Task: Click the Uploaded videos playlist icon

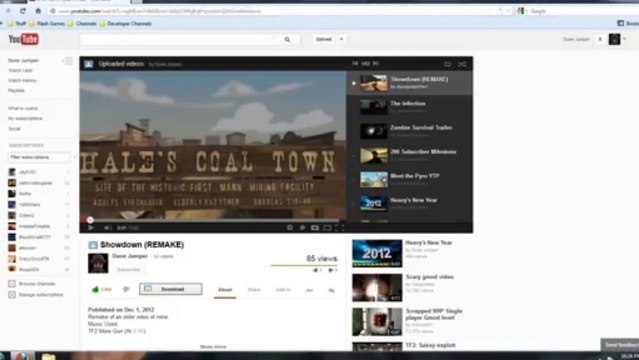Action: point(89,64)
